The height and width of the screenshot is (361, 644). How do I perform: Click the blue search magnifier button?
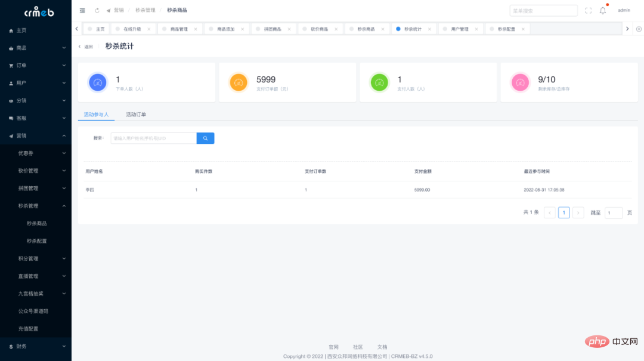click(x=205, y=138)
